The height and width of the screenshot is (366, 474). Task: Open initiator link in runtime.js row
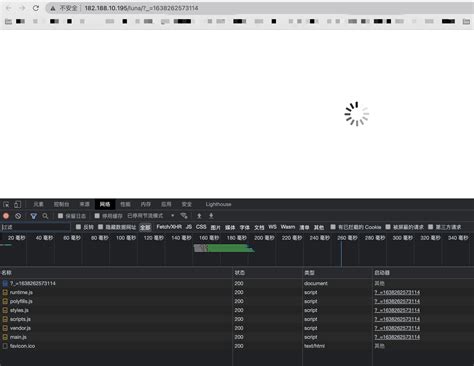tap(397, 292)
